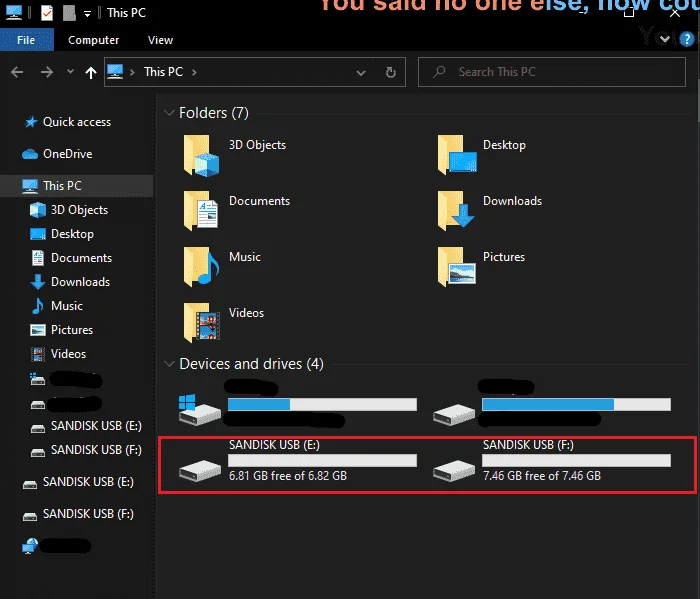Go back with the Back arrow
This screenshot has width=700, height=599.
tap(17, 72)
